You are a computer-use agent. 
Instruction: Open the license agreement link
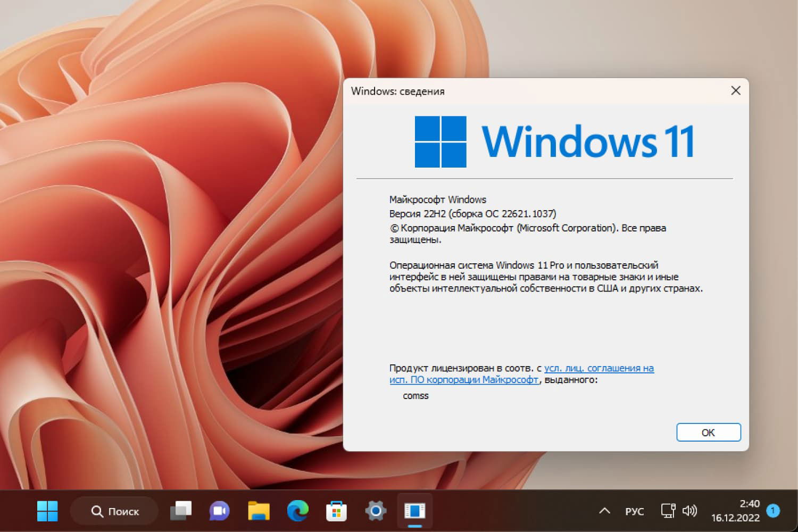tap(521, 373)
